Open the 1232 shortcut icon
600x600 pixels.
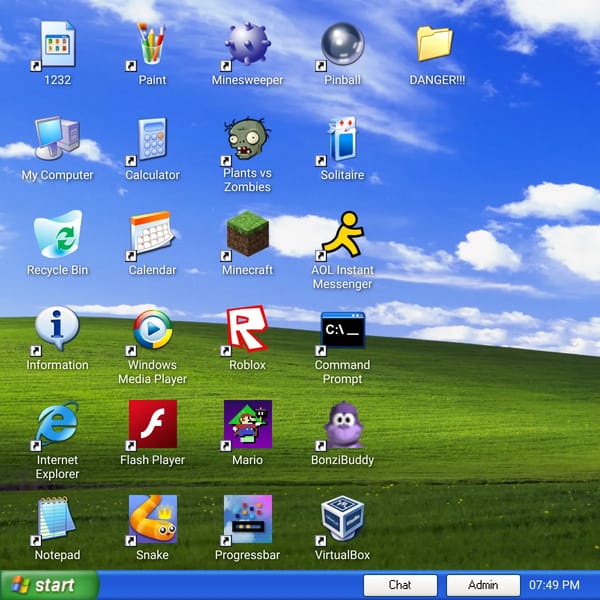click(57, 45)
